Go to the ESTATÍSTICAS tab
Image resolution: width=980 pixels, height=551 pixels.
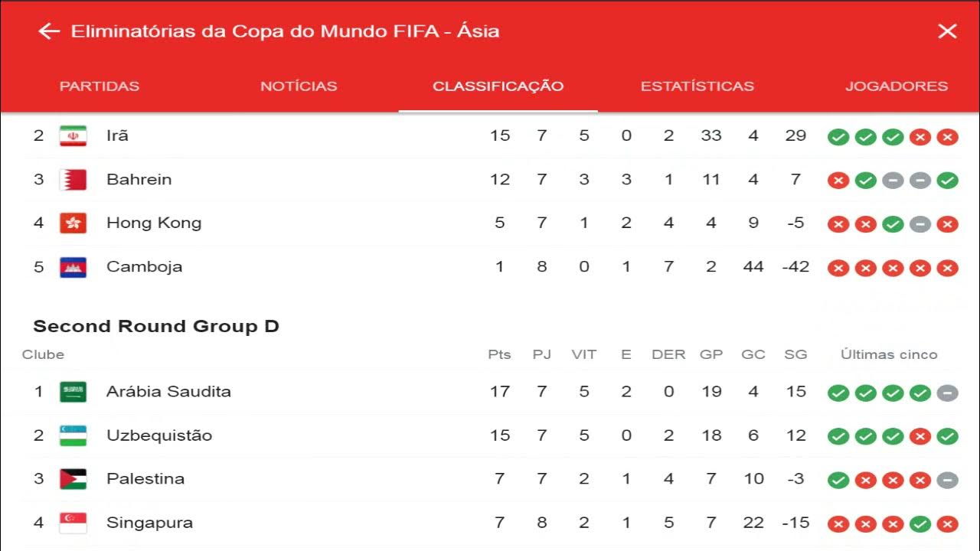click(697, 86)
